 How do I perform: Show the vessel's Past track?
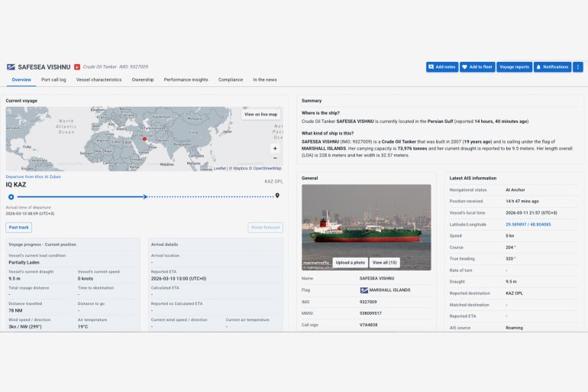[19, 228]
